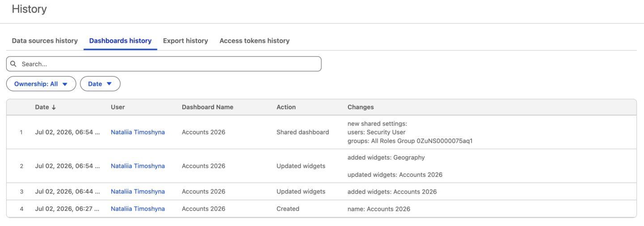Image resolution: width=644 pixels, height=226 pixels.
Task: Switch to Data sources history tab
Action: coord(45,41)
